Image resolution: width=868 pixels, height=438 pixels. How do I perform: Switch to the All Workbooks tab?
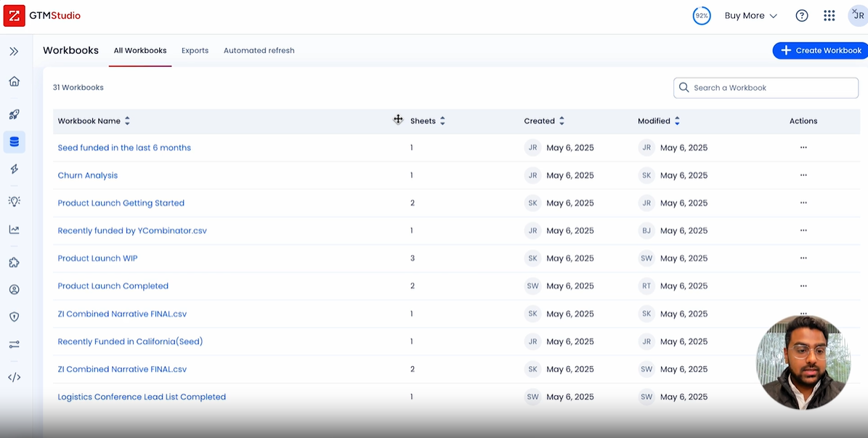tap(140, 50)
